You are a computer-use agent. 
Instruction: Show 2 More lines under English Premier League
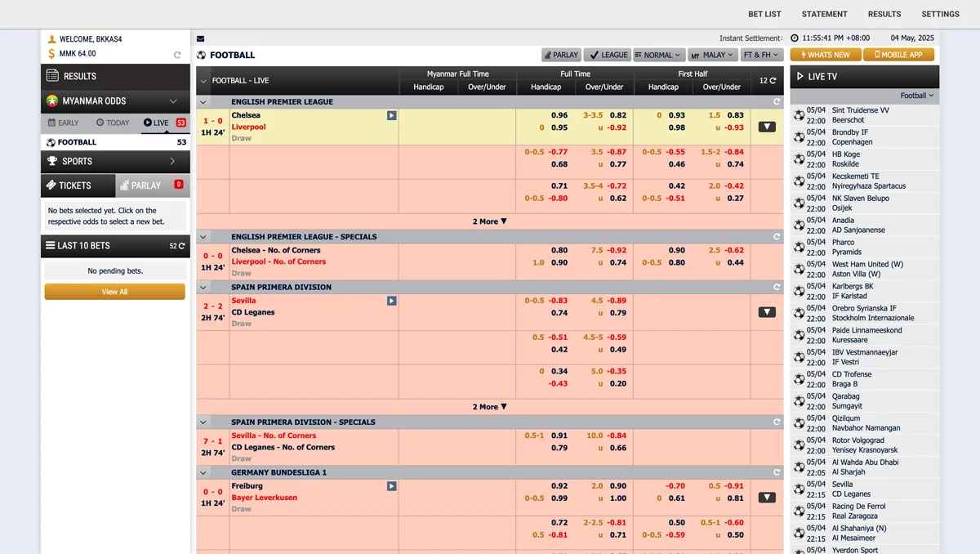(x=489, y=221)
